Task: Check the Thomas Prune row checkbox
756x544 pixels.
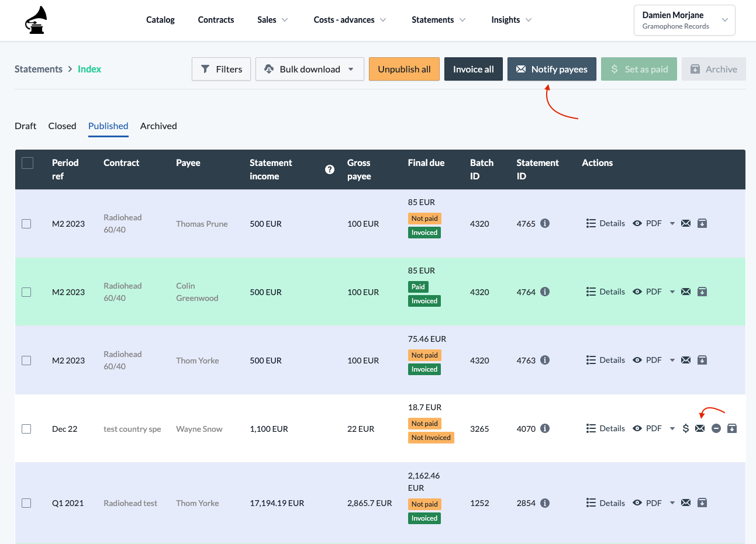Action: [26, 224]
